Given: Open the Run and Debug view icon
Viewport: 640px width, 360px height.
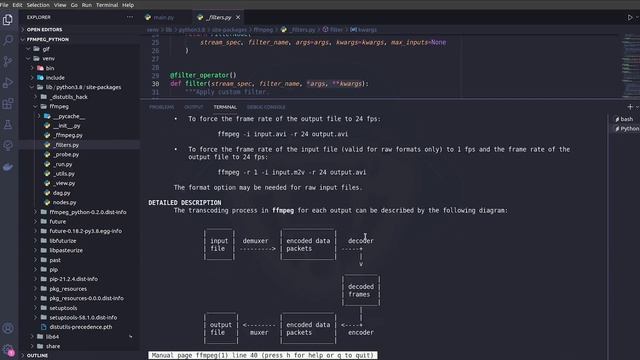Looking at the screenshot, I should 8,82.
